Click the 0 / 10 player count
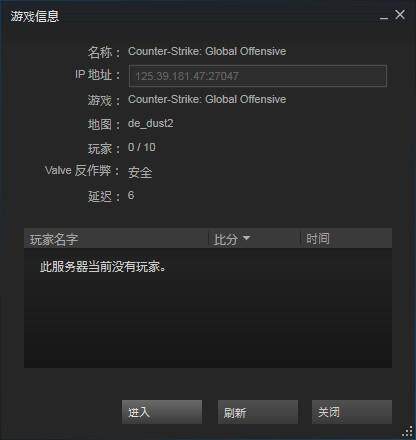This screenshot has height=440, width=416. [142, 147]
